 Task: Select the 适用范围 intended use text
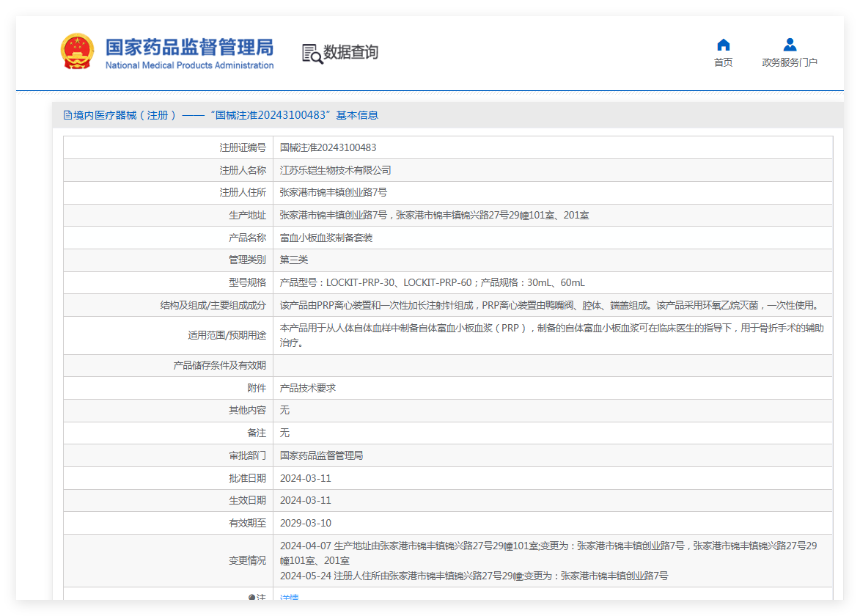[x=552, y=335]
